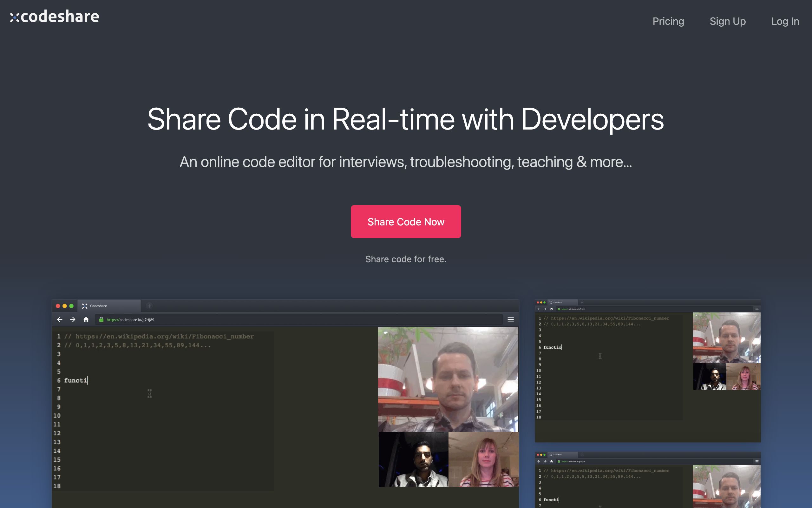
Task: Click the "Share code for free." text
Action: coord(406,259)
